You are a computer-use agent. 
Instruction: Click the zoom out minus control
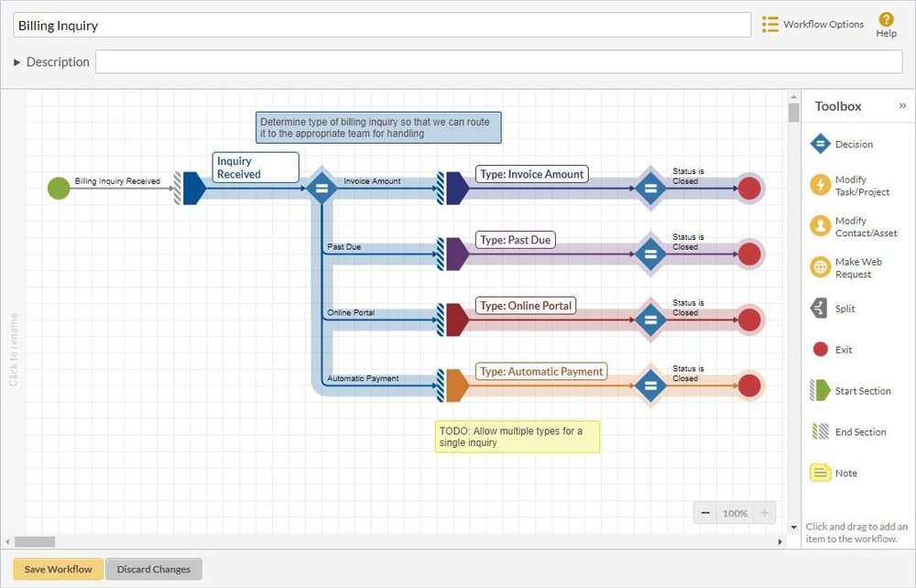coord(706,513)
